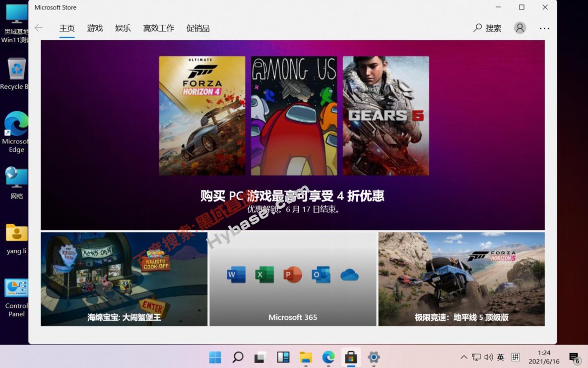Screen dimensions: 588x368
Task: Open the Microsoft 365 tile label
Action: tap(293, 317)
